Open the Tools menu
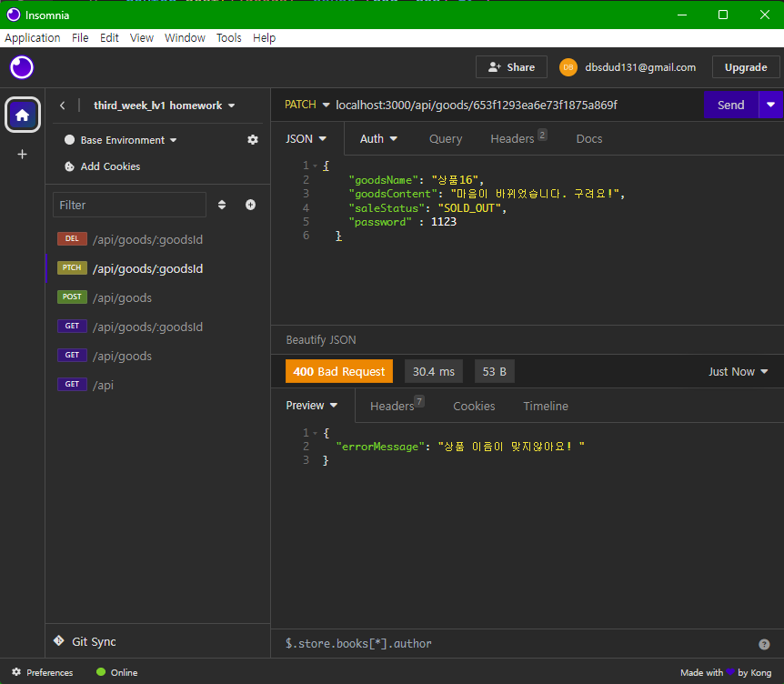The width and height of the screenshot is (784, 684). pyautogui.click(x=228, y=38)
